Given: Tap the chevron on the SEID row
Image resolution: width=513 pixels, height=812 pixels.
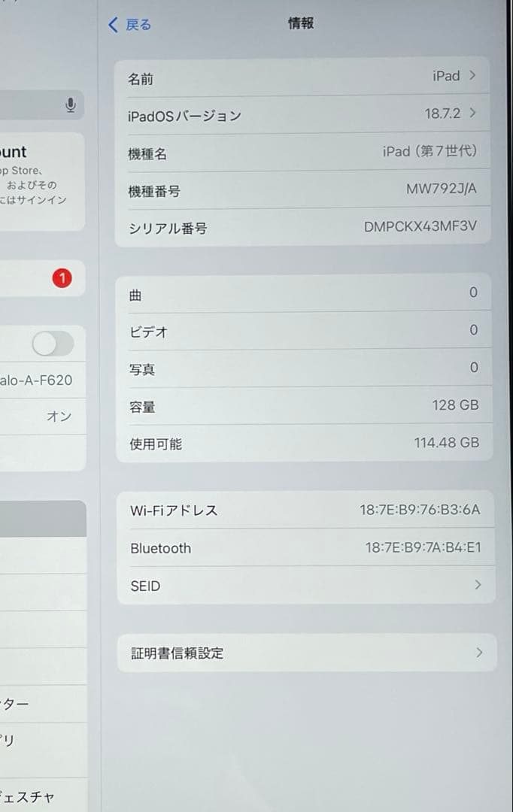Looking at the screenshot, I should point(478,585).
